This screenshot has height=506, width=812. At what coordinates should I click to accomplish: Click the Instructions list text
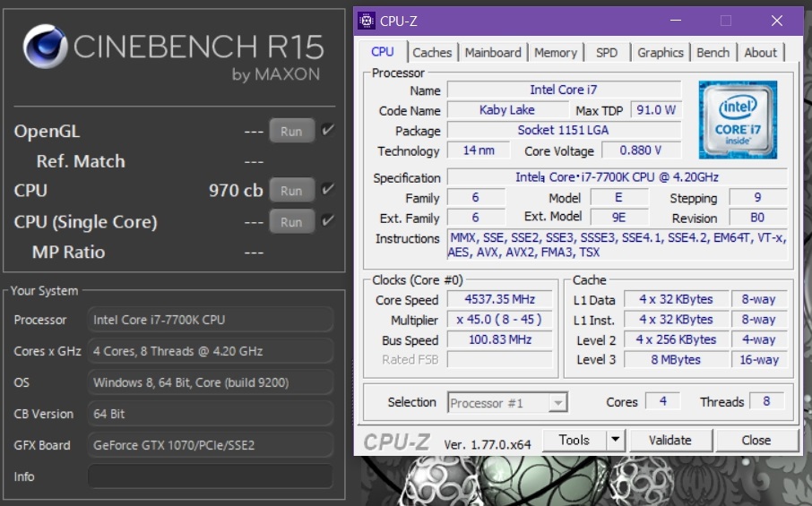[618, 244]
